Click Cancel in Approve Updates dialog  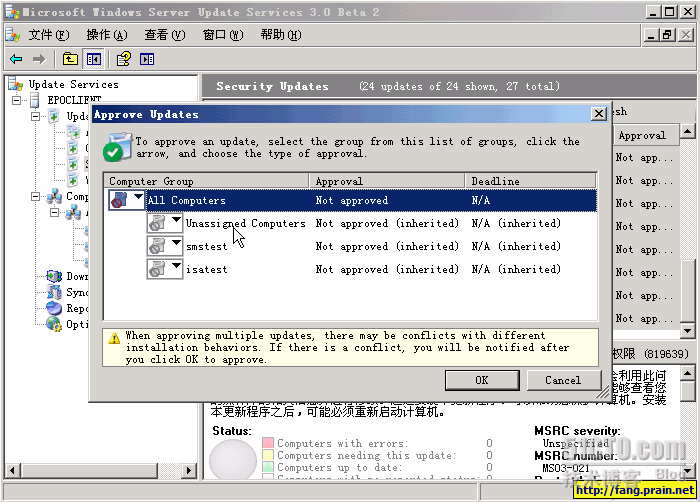563,380
